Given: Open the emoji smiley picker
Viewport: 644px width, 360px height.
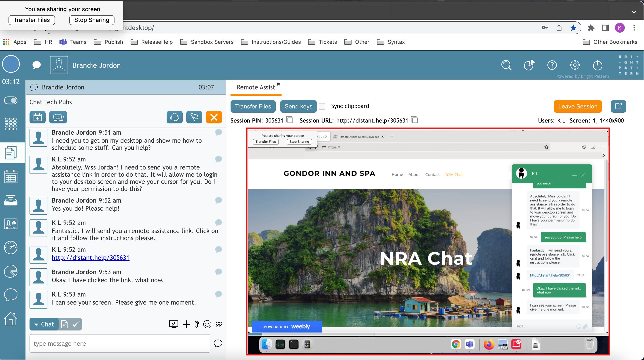Looking at the screenshot, I should tap(207, 324).
